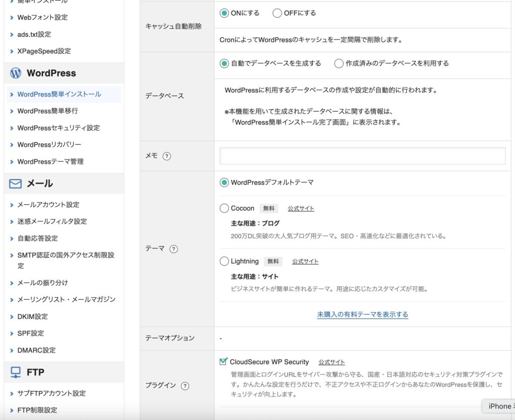Open XPageSpeed設定 in sidebar
This screenshot has width=515, height=420.
click(44, 51)
